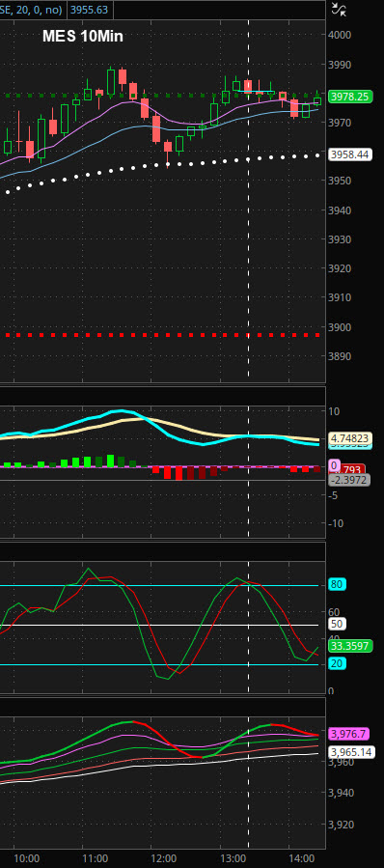Screen dimensions: 384x868
Task: Open the study parameters label ending '20, 0, no)'
Action: tap(32, 9)
